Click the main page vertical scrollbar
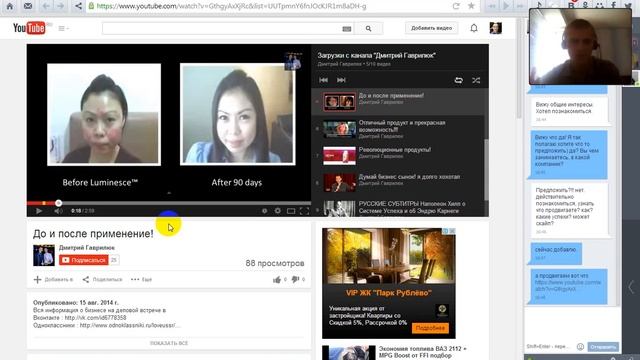The image size is (640, 360). 519,67
